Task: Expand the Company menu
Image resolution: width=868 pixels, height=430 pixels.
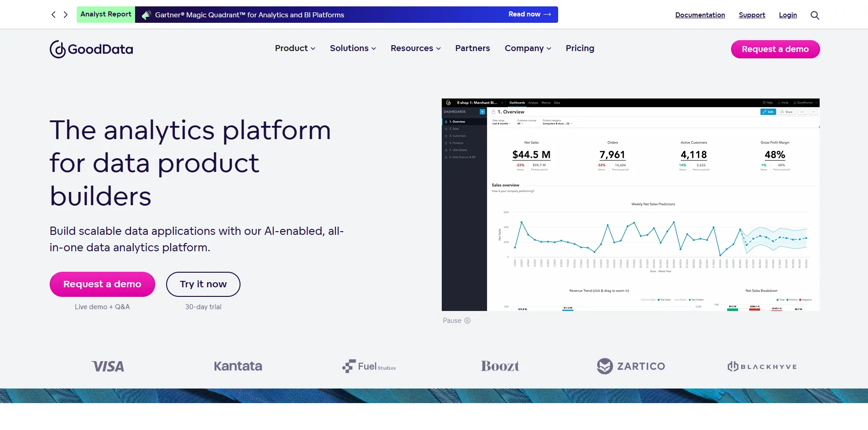Action: point(528,48)
